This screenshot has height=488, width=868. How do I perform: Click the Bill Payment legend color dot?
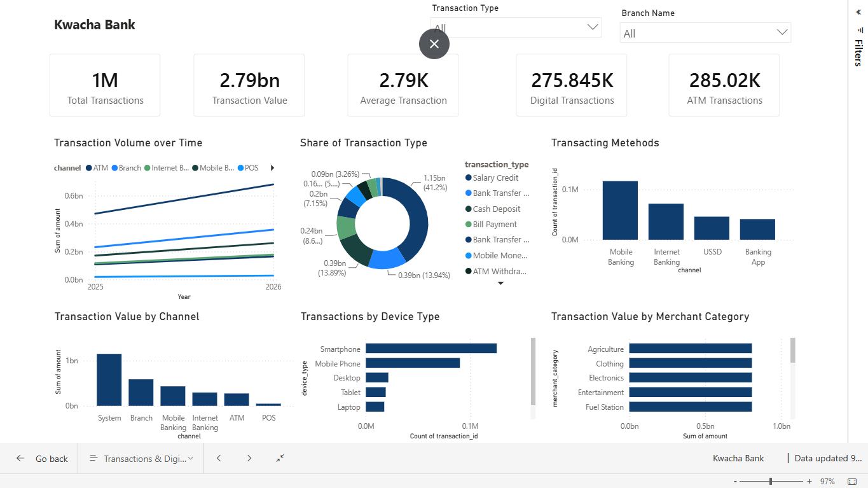point(469,225)
